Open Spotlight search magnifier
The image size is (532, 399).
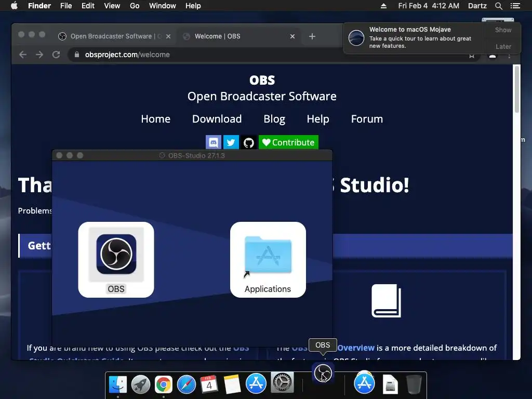click(498, 6)
